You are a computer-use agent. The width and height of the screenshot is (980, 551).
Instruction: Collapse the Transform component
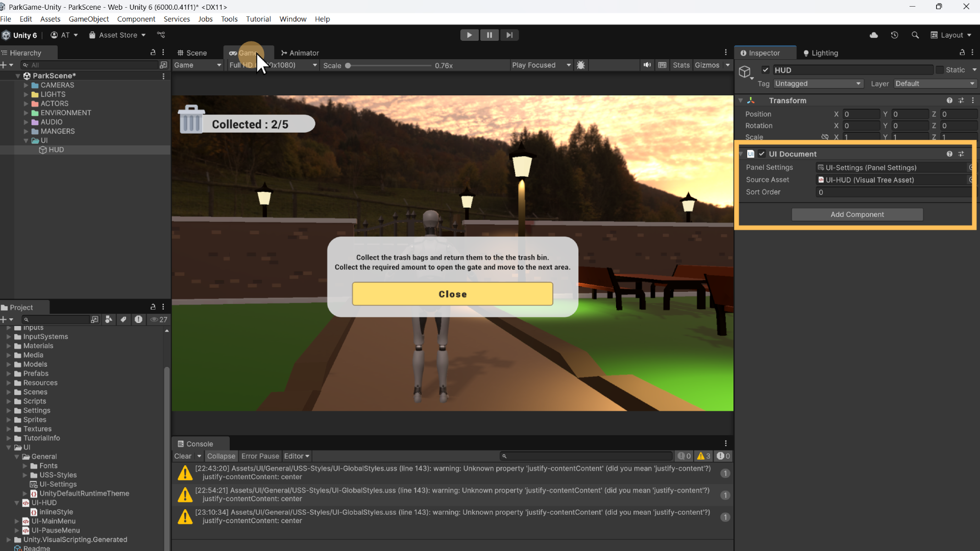tap(741, 100)
